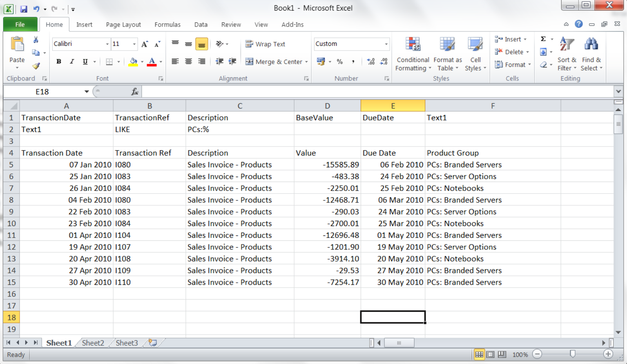Image resolution: width=627 pixels, height=364 pixels.
Task: Click the Save icon in quick access toolbar
Action: [x=24, y=9]
